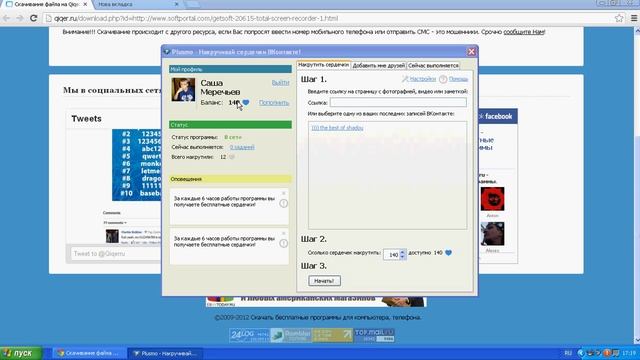640x360 pixels.
Task: Click the hearts count field showing 140
Action: pos(391,255)
